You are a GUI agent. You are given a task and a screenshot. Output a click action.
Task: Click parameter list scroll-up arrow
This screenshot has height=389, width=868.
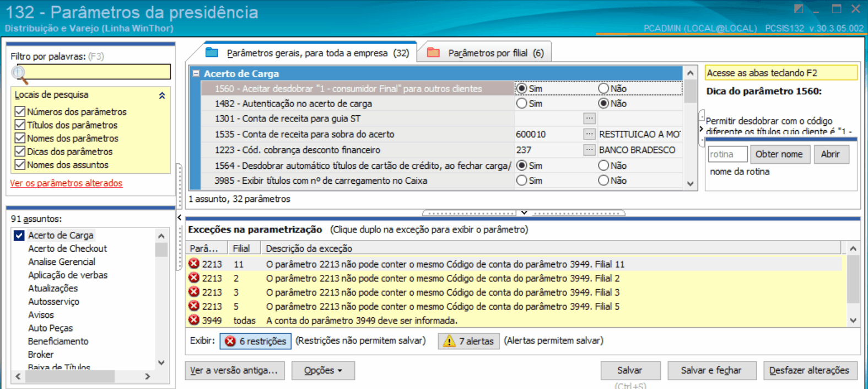tap(691, 73)
